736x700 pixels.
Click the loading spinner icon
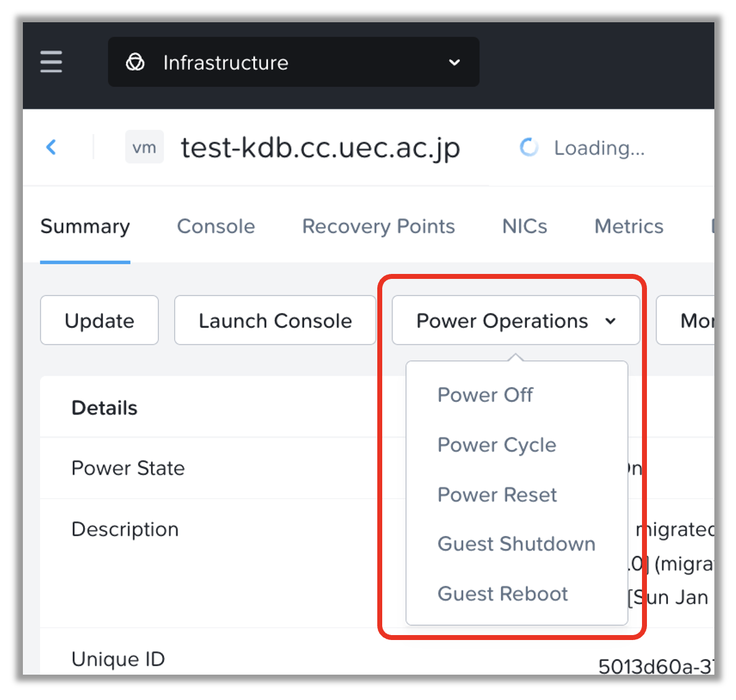(529, 148)
